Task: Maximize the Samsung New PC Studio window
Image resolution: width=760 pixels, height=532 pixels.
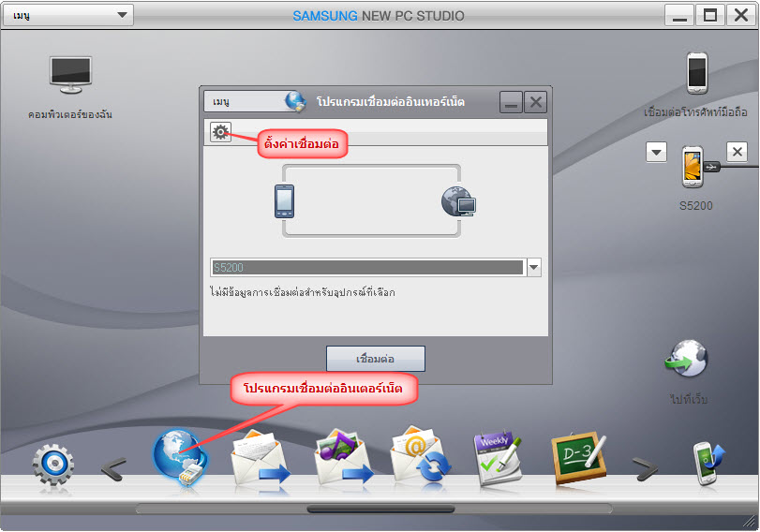Action: pyautogui.click(x=710, y=16)
